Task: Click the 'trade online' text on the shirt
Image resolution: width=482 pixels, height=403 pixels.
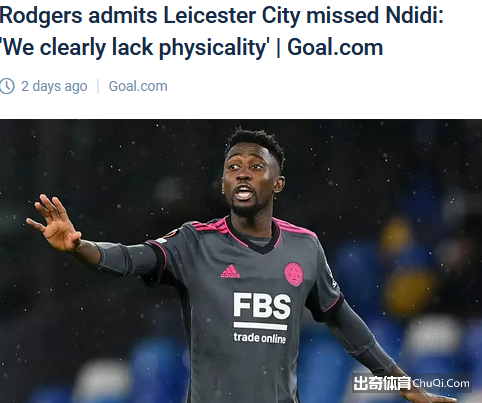Action: 260,338
